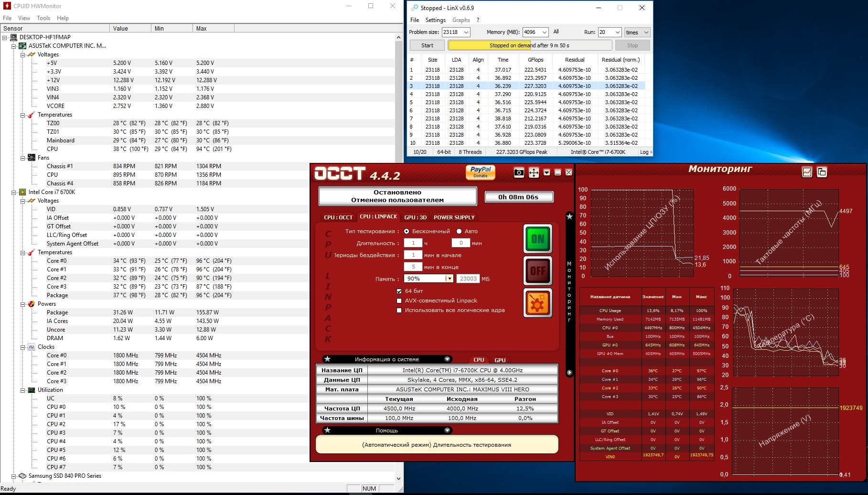Select LinX result row 3

pyautogui.click(x=525, y=86)
